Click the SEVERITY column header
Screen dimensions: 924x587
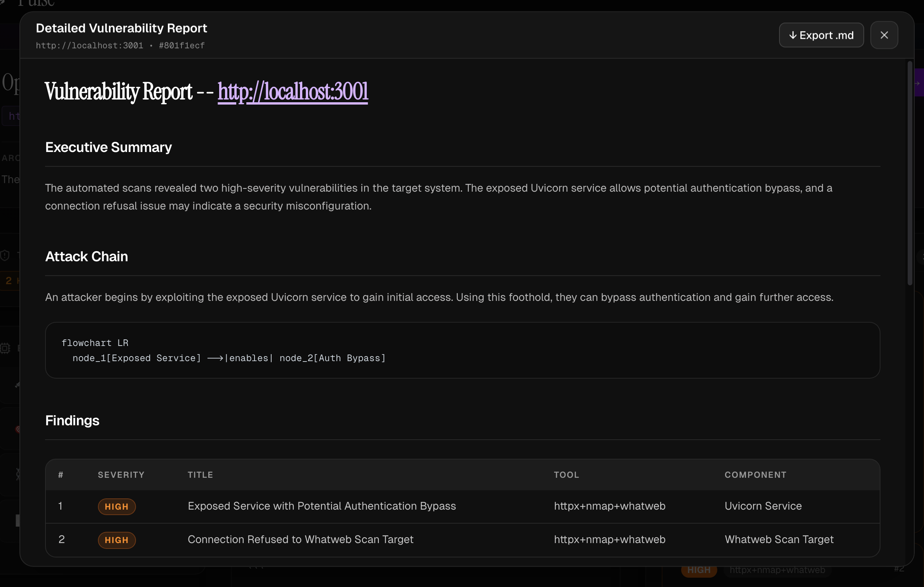[121, 475]
